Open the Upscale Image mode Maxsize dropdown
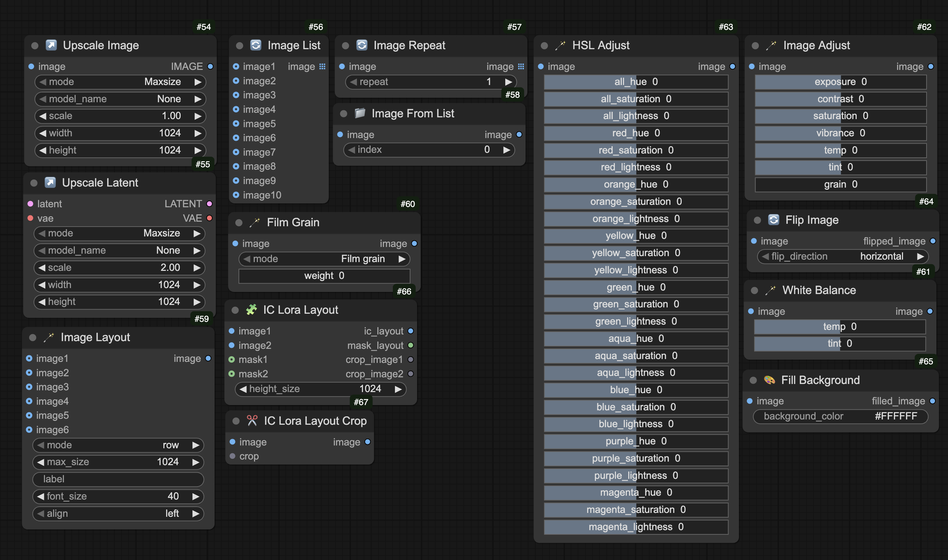This screenshot has width=948, height=560. (x=121, y=82)
